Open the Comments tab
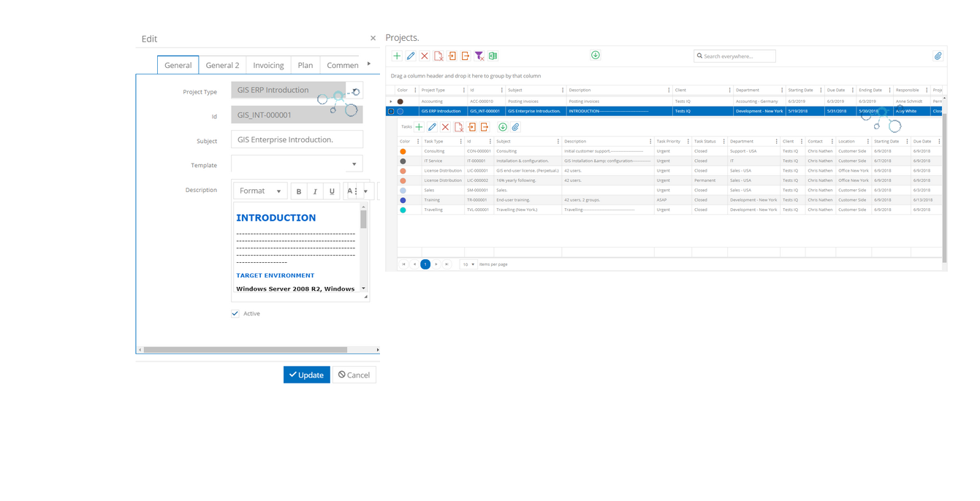The width and height of the screenshot is (980, 501). (x=341, y=65)
